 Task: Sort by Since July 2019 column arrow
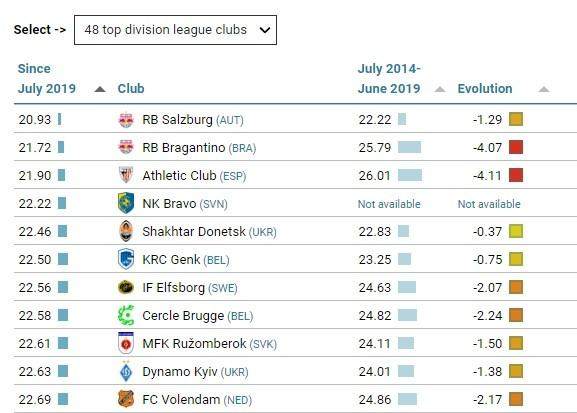point(100,89)
